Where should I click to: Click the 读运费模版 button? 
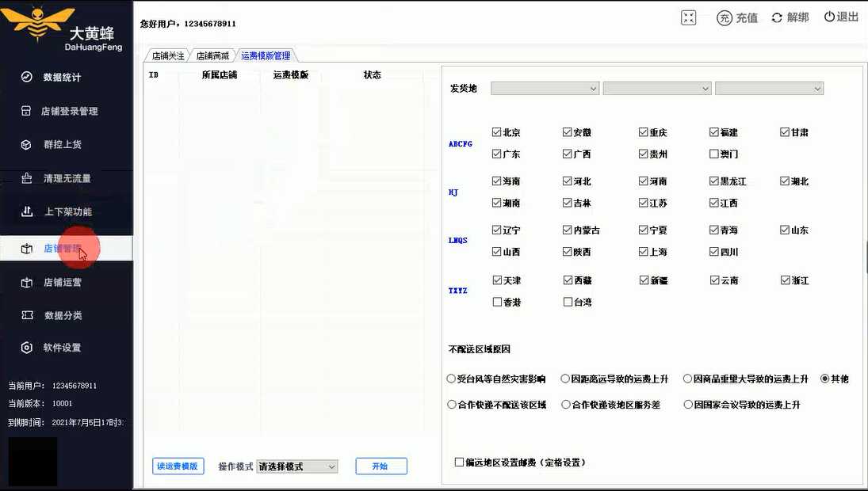178,466
